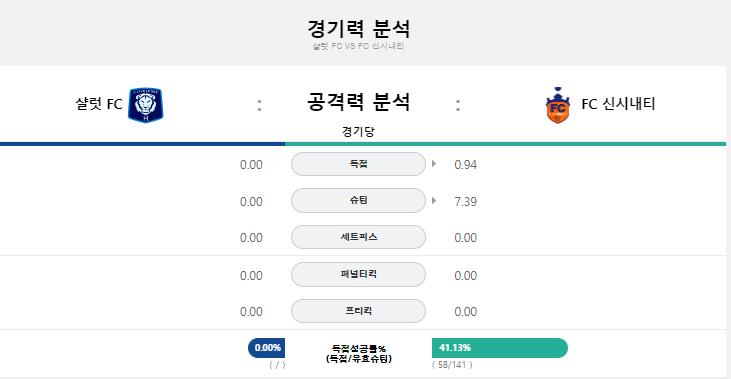Choose the 페널티킥 stat pill
The width and height of the screenshot is (731, 379).
click(x=358, y=275)
